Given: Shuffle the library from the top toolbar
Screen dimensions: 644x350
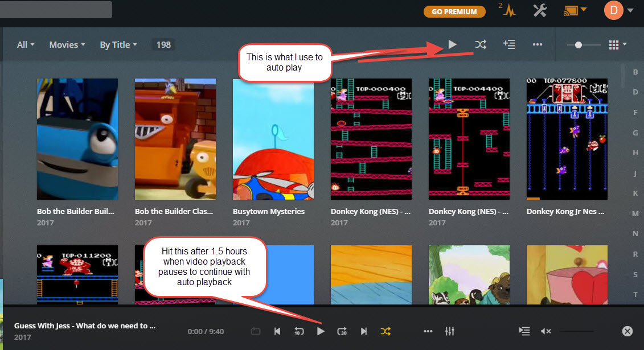Looking at the screenshot, I should click(481, 44).
